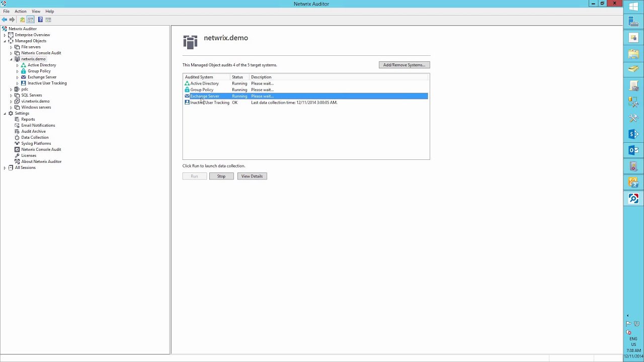Select the Active Directory row in list
The image size is (644, 362).
306,83
